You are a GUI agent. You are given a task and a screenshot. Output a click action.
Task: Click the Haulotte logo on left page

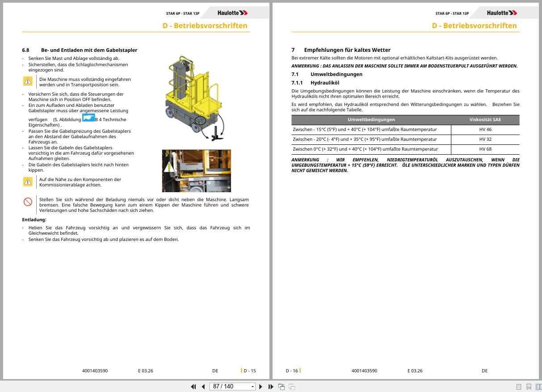[x=232, y=13]
